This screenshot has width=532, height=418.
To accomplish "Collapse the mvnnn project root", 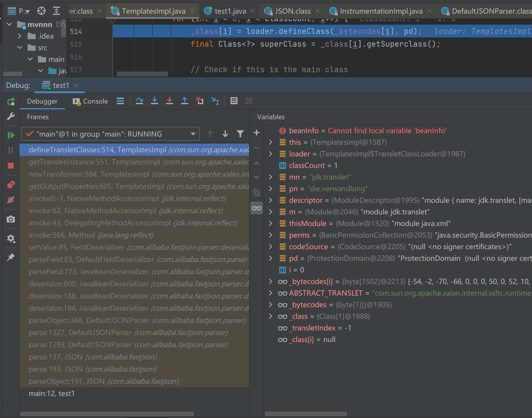I will pos(9,24).
